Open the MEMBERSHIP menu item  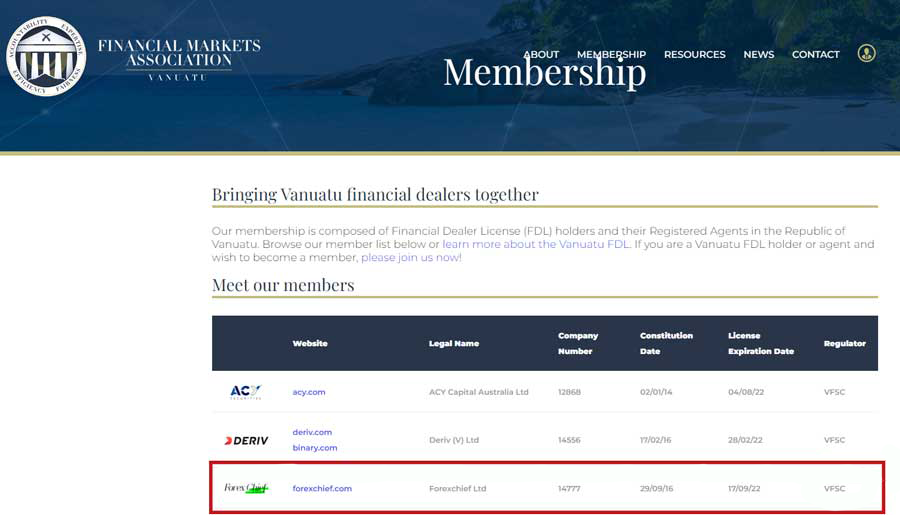tap(611, 54)
